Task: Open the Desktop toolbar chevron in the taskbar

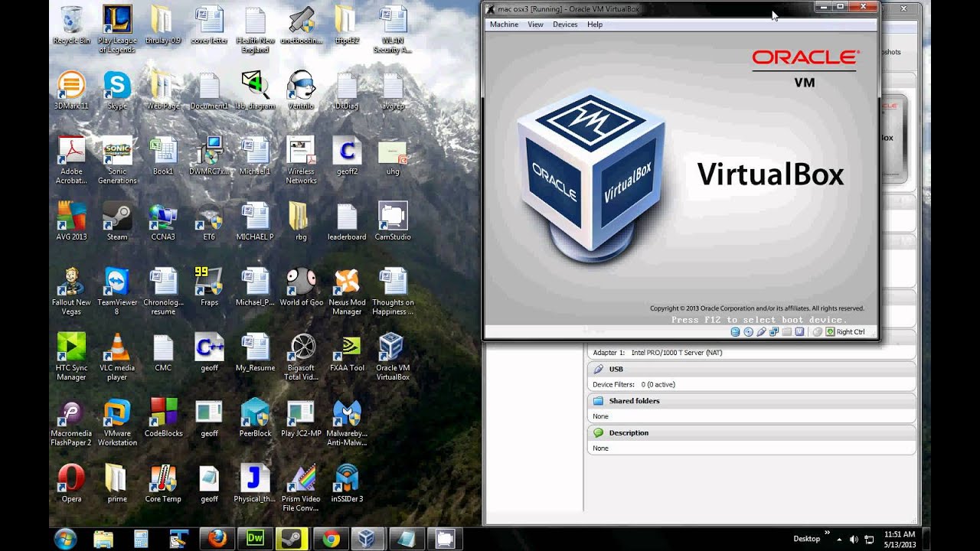Action: [x=827, y=533]
